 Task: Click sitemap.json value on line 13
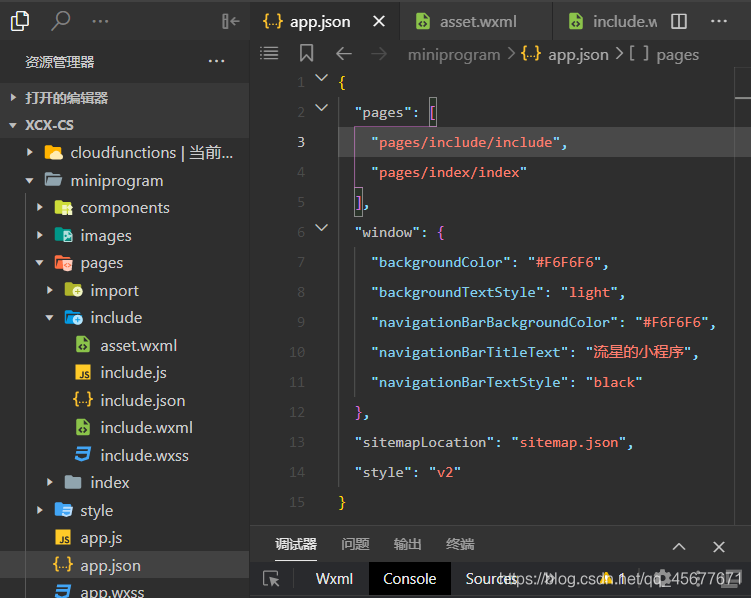pos(569,442)
